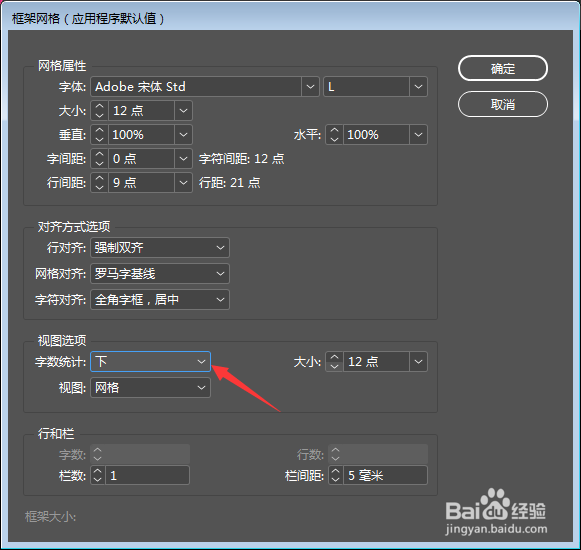Click the 字间距 0 点 value field
The height and width of the screenshot is (550, 581).
click(x=141, y=159)
